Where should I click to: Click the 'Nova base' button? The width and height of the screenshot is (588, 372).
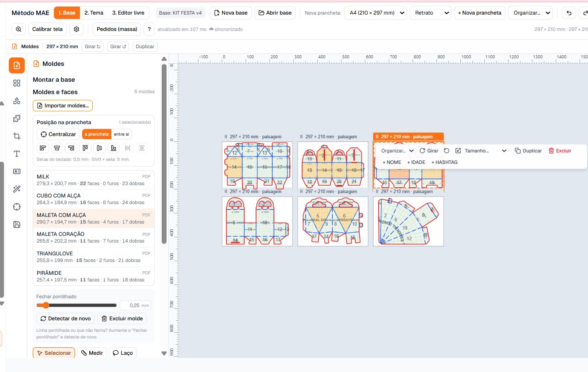click(x=231, y=13)
